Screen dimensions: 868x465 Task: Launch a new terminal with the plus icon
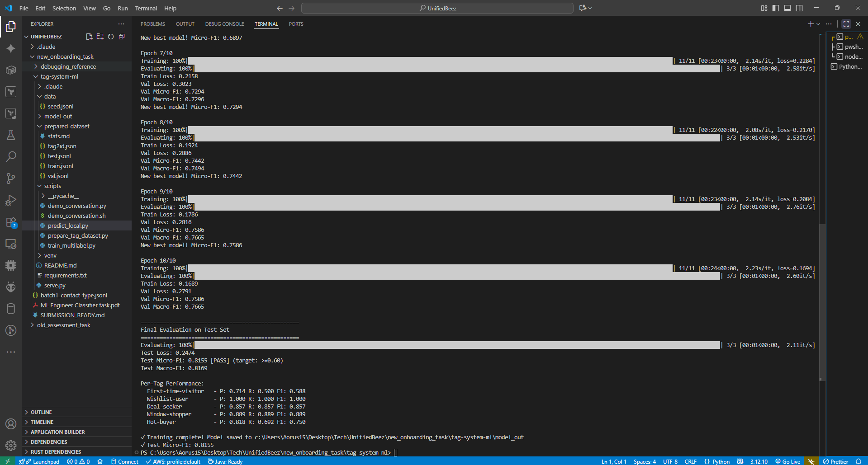pyautogui.click(x=810, y=24)
